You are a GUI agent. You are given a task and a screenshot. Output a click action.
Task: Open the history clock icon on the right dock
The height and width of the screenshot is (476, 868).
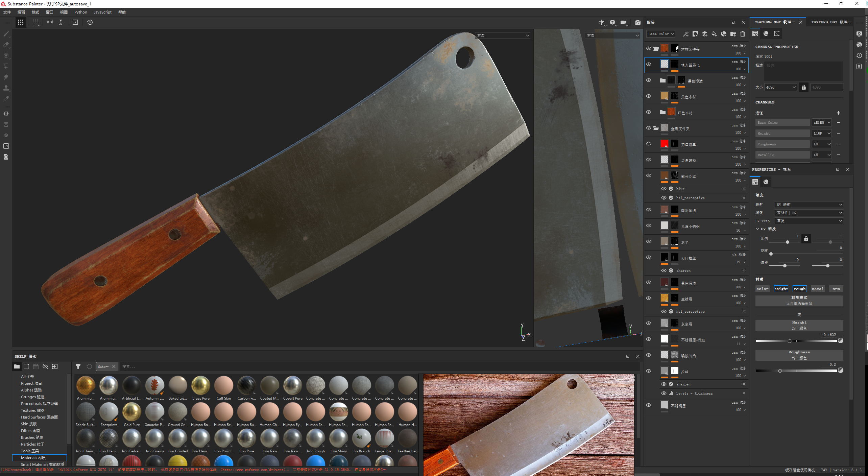859,55
